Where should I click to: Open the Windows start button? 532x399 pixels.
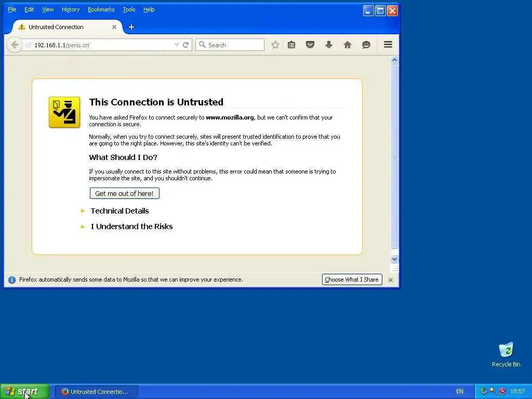click(25, 391)
